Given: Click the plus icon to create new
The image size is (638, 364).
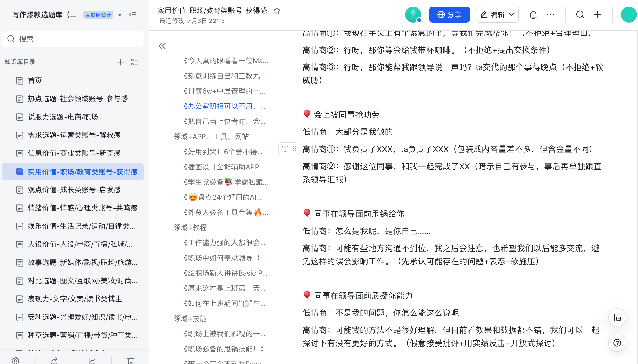Looking at the screenshot, I should pyautogui.click(x=598, y=15).
